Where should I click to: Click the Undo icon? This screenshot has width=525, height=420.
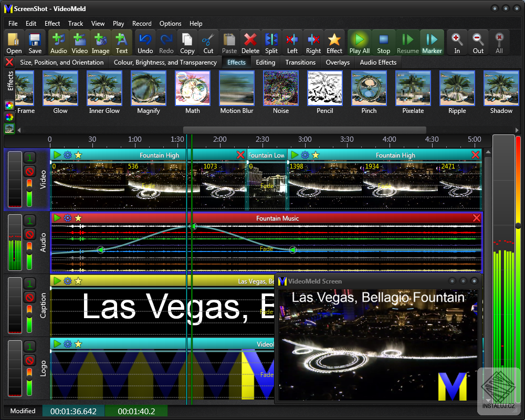145,43
